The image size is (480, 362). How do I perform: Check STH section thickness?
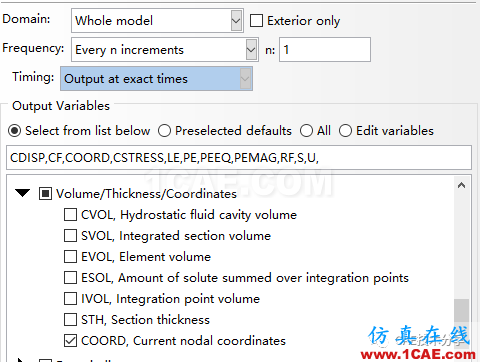point(70,320)
